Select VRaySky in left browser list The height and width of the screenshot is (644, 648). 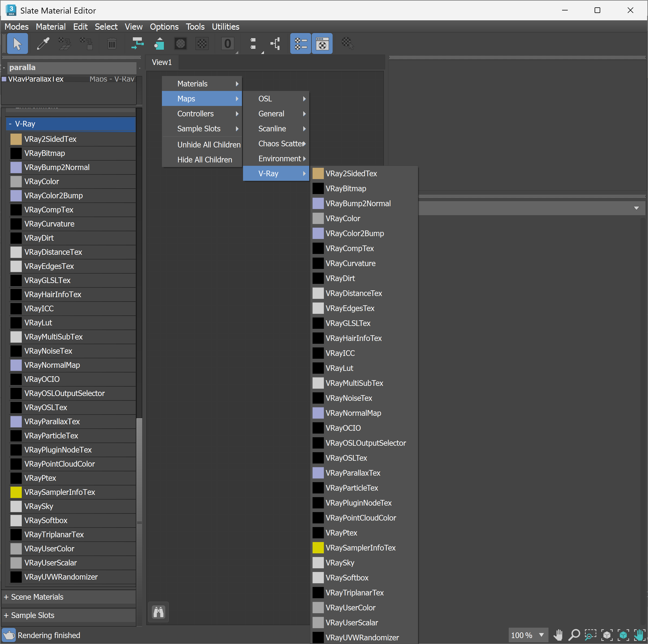[x=72, y=506]
